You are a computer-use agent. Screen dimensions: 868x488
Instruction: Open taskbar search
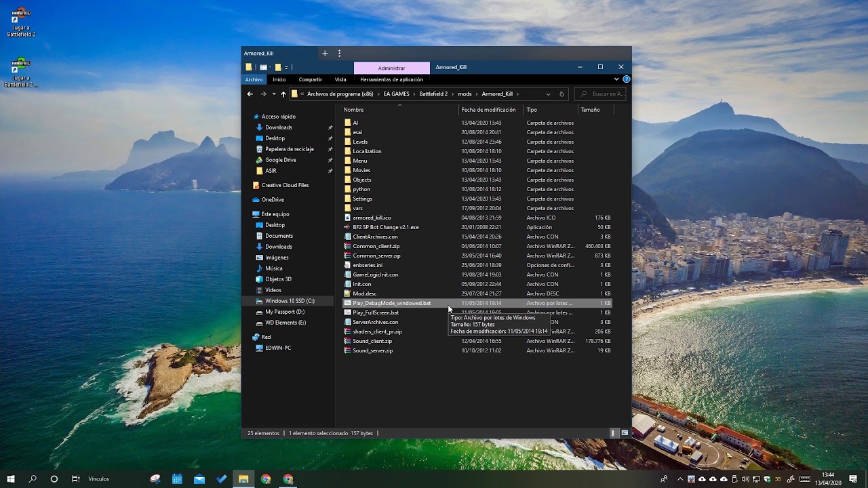point(33,479)
